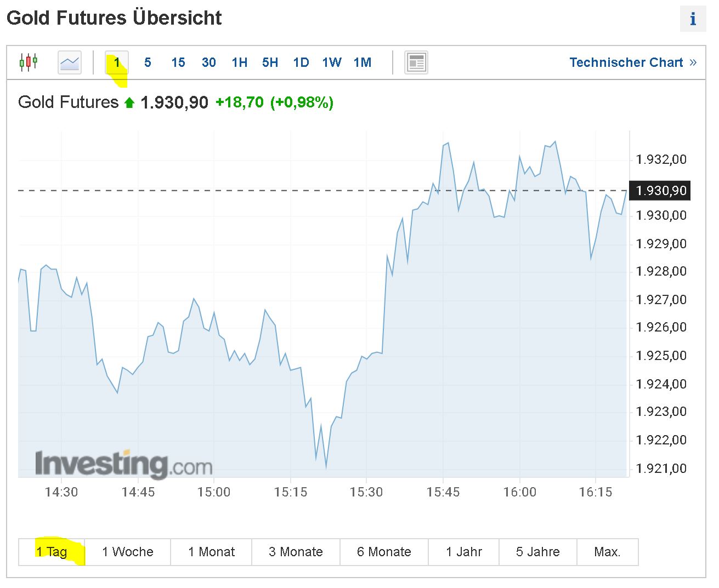Click the 1.930,90 current price label
The width and height of the screenshot is (719, 588).
660,191
